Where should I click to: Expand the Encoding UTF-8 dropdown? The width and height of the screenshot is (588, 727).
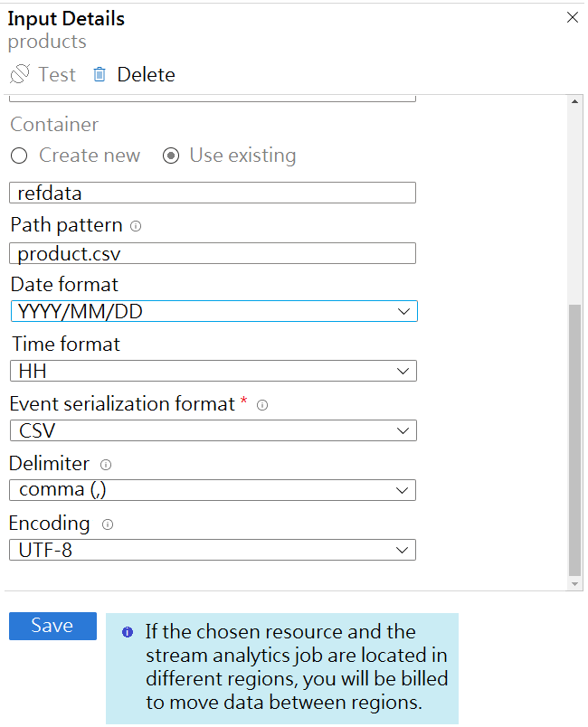click(213, 550)
